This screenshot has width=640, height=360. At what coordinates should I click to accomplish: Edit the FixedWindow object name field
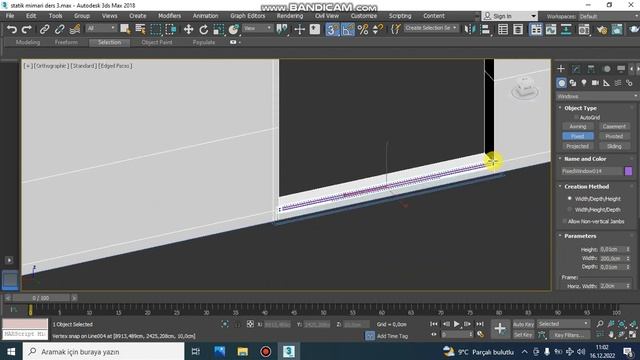[x=591, y=171]
